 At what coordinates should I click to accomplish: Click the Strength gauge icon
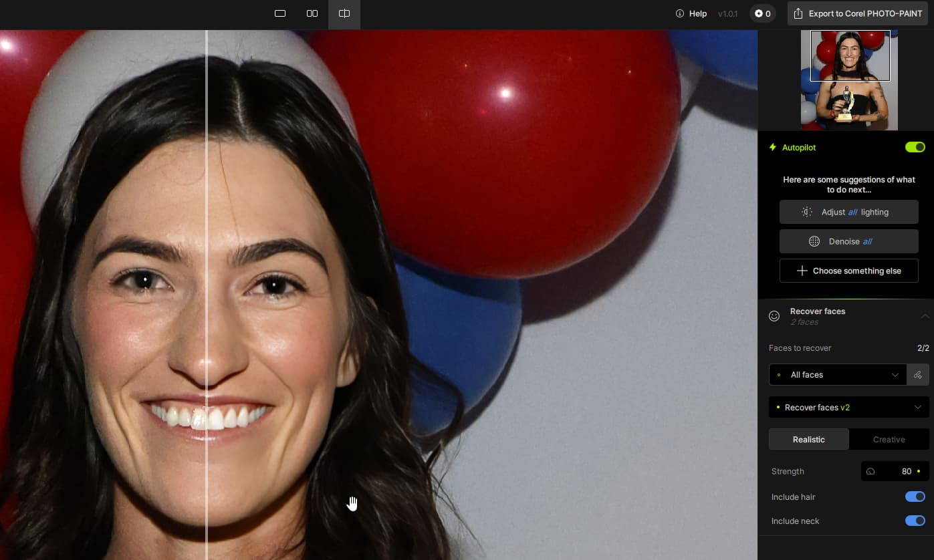point(870,471)
